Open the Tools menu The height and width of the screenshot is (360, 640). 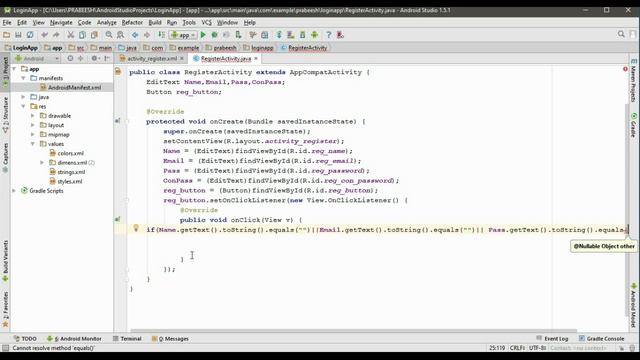tap(189, 22)
